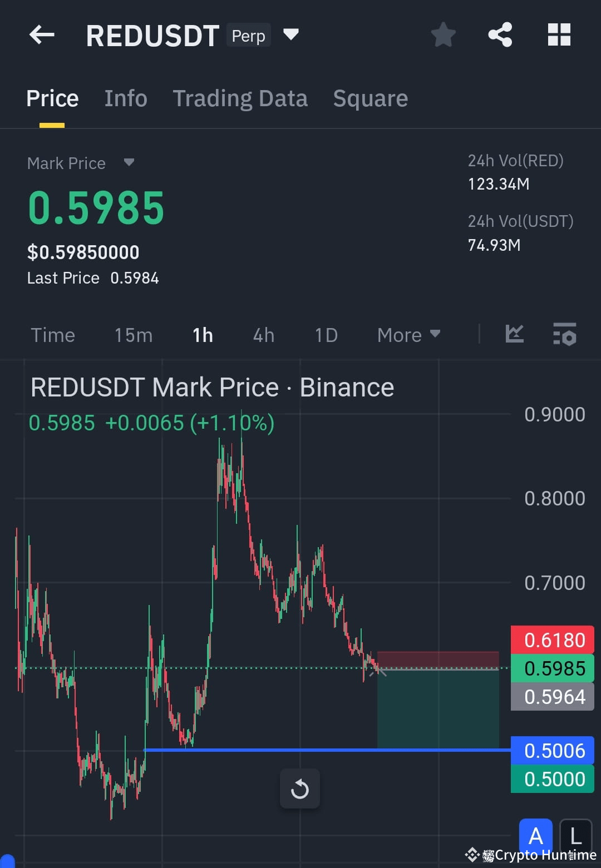
Task: Switch to the Trading Data tab
Action: (240, 98)
